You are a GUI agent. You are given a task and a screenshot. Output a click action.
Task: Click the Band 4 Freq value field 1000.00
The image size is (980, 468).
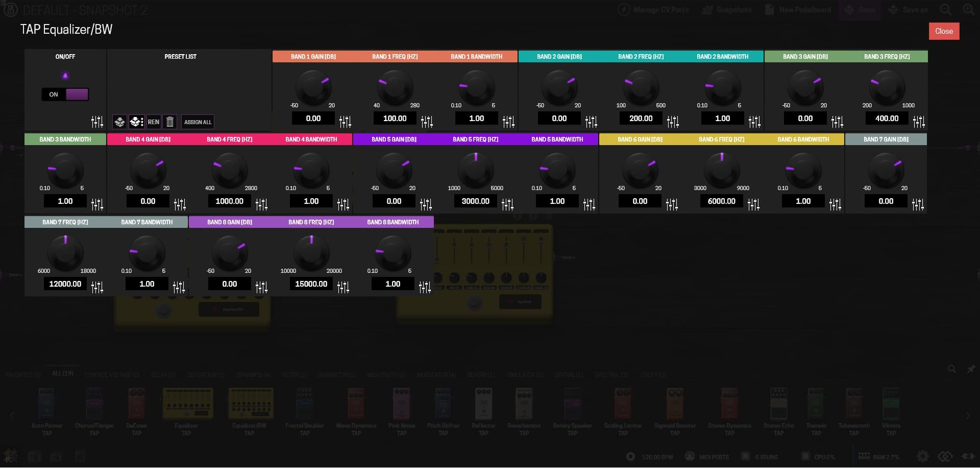[230, 201]
